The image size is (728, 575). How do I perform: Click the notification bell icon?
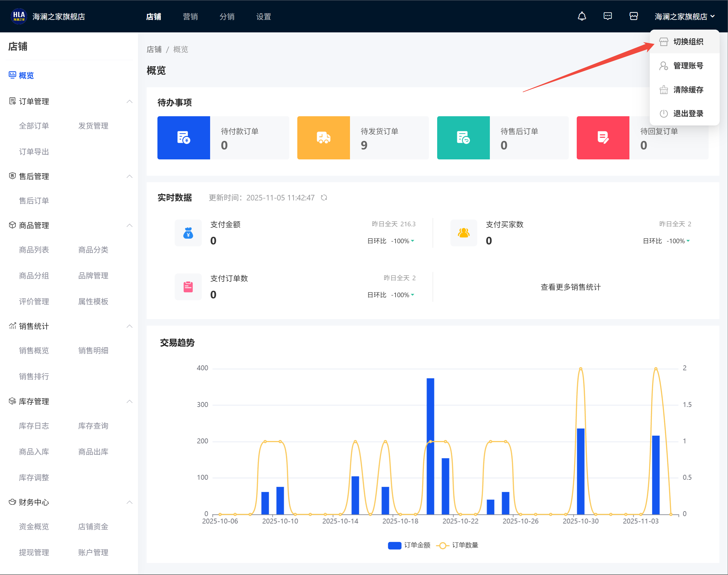582,16
